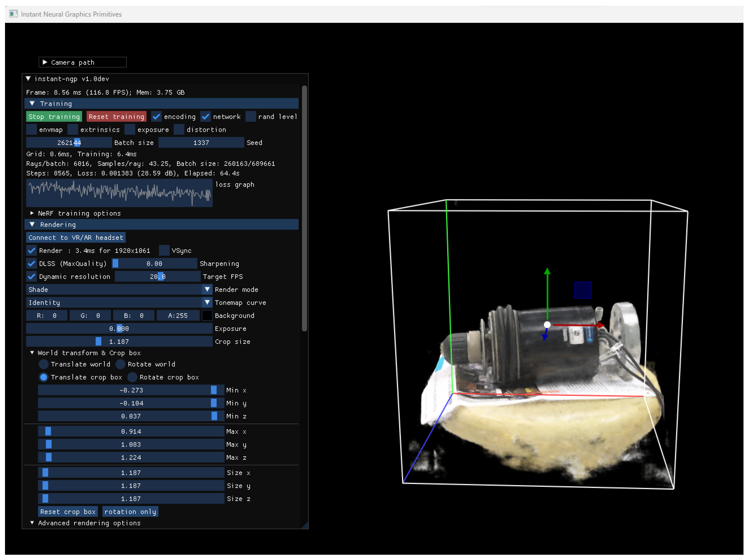Click the dark blue square plane handle

pos(582,290)
